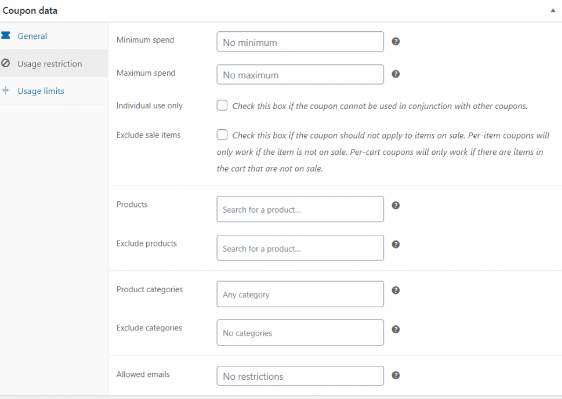Show help tip for Allowed emails
Screen dimensions: 562x399
pos(395,375)
